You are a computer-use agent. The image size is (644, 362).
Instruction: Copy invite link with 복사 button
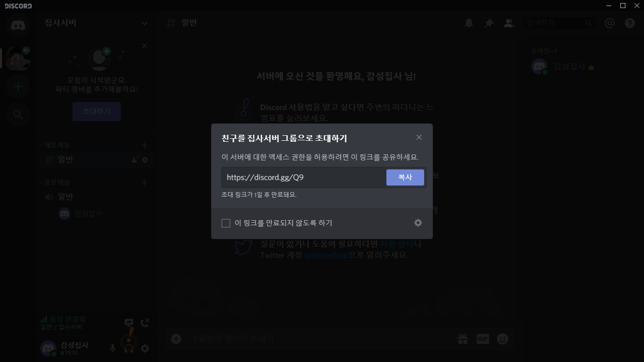(405, 177)
